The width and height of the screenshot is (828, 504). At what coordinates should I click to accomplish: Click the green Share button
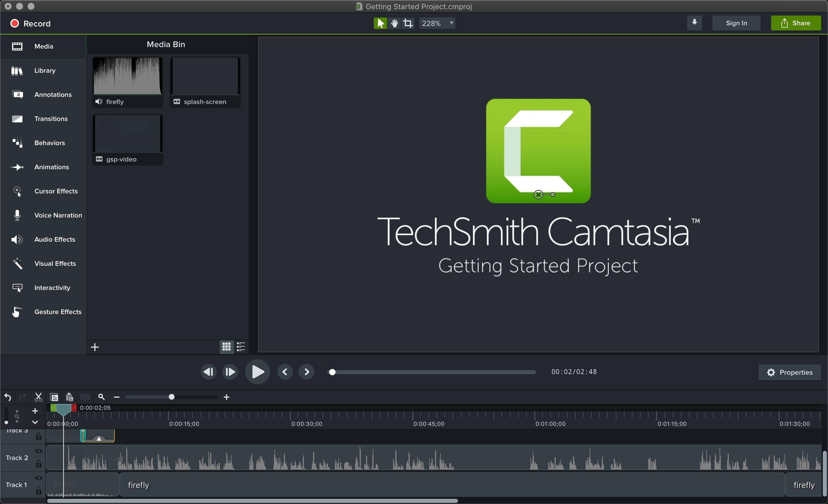796,23
